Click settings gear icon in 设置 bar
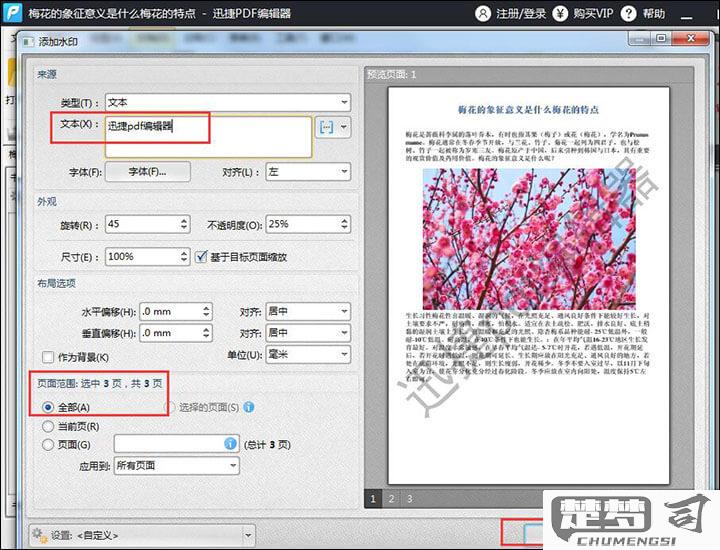The width and height of the screenshot is (720, 550). pos(39,535)
